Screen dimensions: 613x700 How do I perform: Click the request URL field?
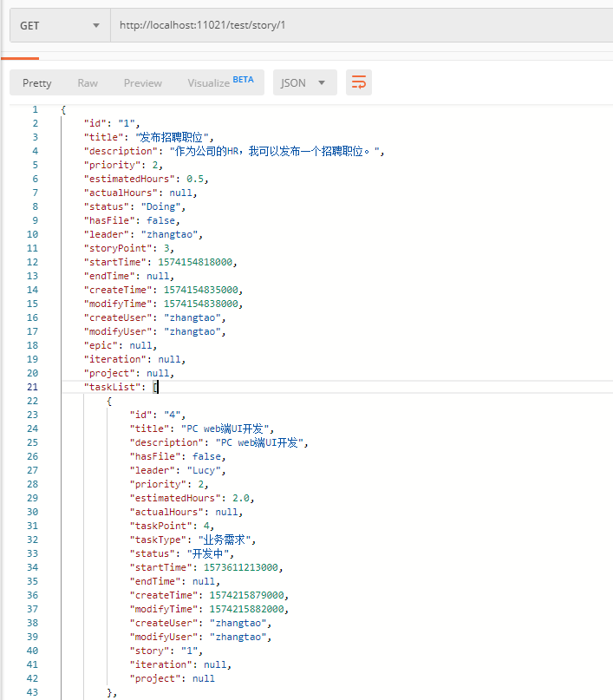pyautogui.click(x=362, y=25)
